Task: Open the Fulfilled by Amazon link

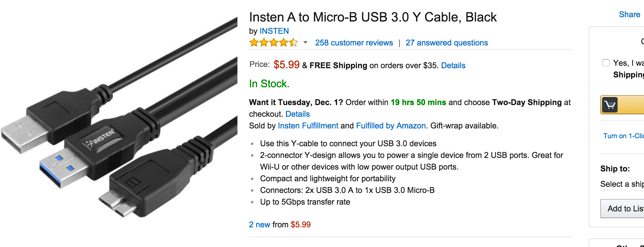Action: pyautogui.click(x=391, y=126)
